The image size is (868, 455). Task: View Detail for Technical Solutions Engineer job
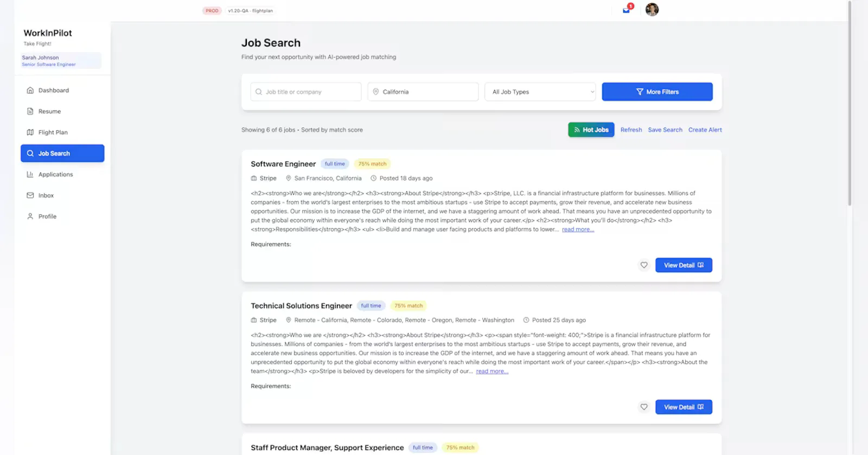coord(684,407)
